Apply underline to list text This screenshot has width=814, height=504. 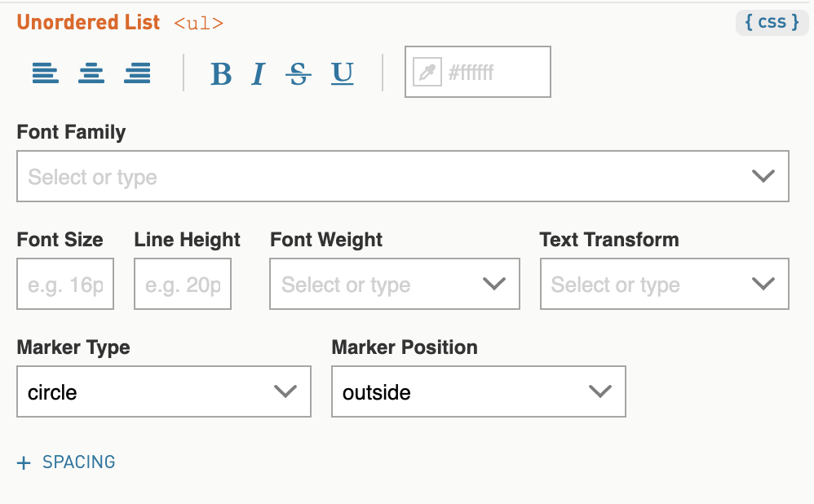[x=343, y=73]
